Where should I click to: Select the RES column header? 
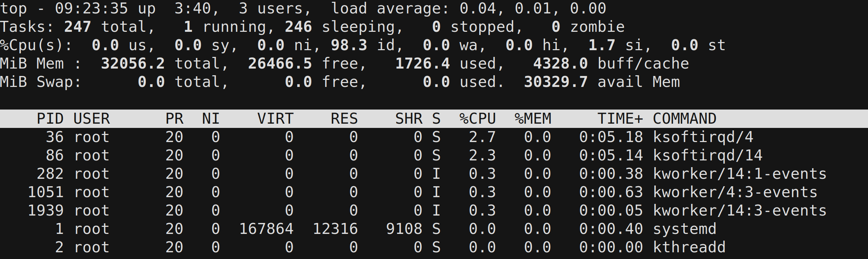point(344,119)
